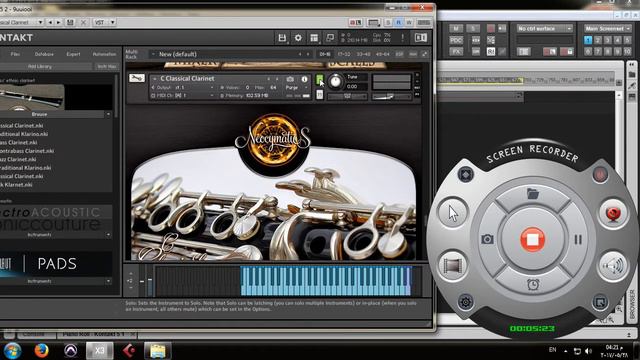The image size is (640, 360).
Task: Select screenset number 2 in Sonar
Action: 598,40
